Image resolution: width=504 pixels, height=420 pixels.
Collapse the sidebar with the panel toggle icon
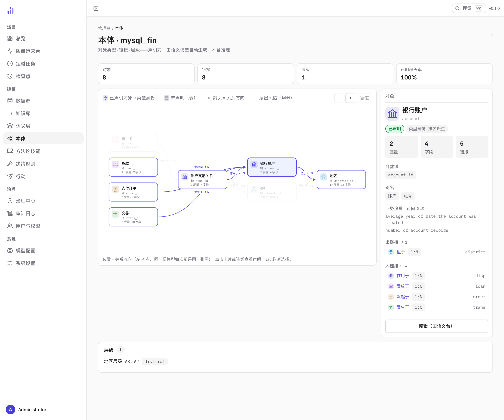point(96,8)
